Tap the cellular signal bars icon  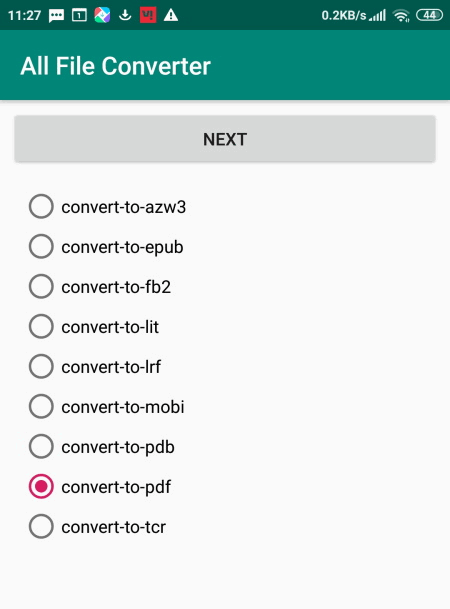(x=378, y=16)
